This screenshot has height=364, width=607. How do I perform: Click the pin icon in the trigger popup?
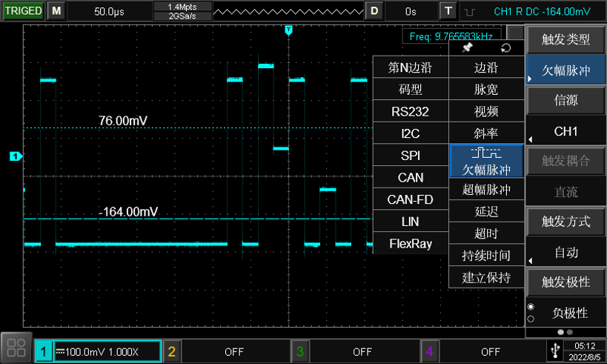point(467,47)
